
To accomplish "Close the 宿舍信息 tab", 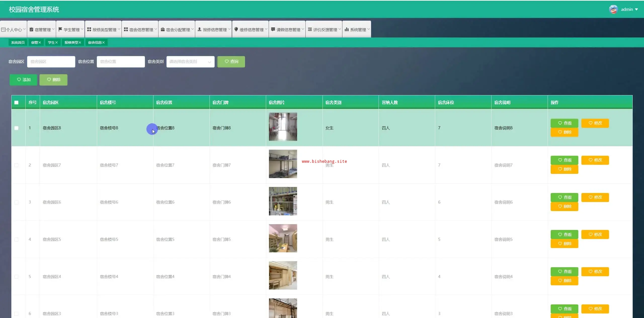I will click(x=103, y=43).
